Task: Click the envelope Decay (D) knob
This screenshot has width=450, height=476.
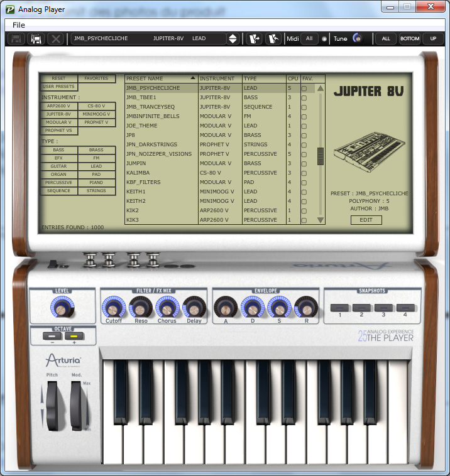Action: click(x=253, y=307)
